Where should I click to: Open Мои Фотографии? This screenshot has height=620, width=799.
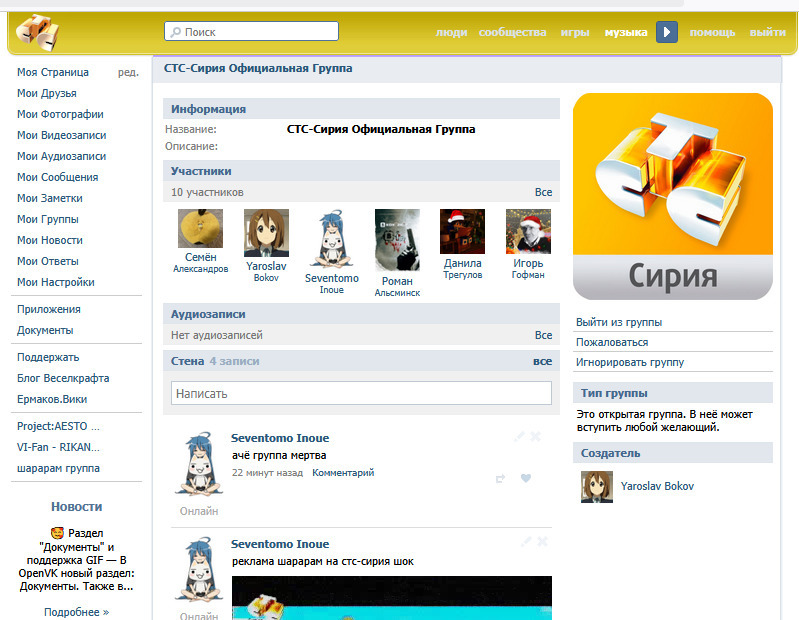point(60,114)
